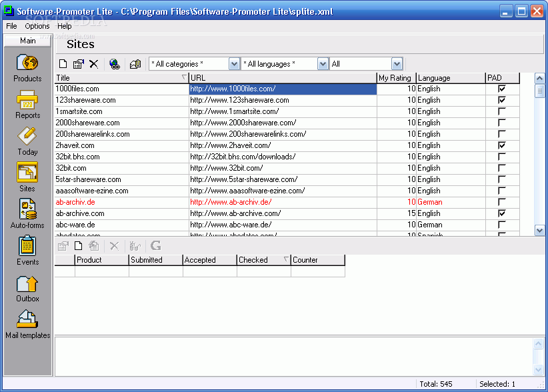Click the grayed delete X in lower toolbar
The height and width of the screenshot is (392, 548).
tap(114, 246)
